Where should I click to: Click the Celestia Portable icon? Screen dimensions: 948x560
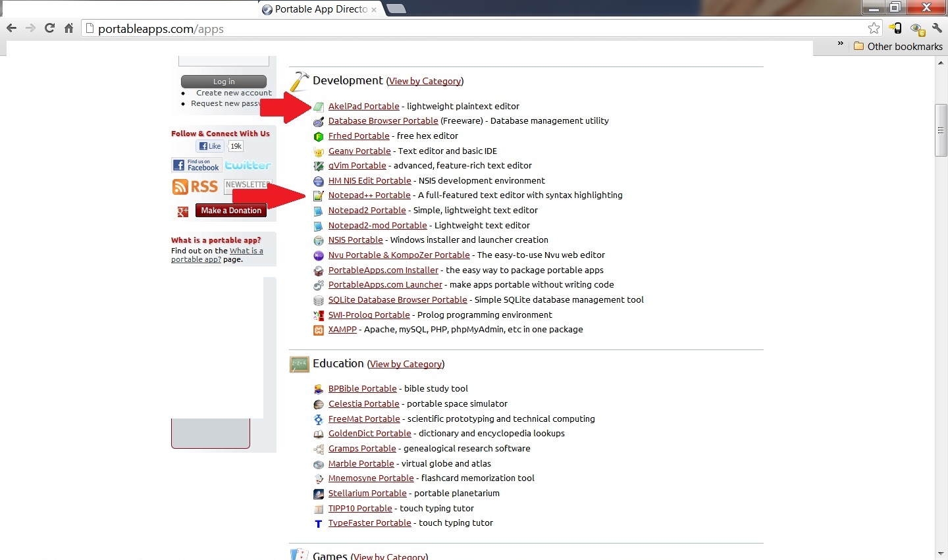[319, 405]
